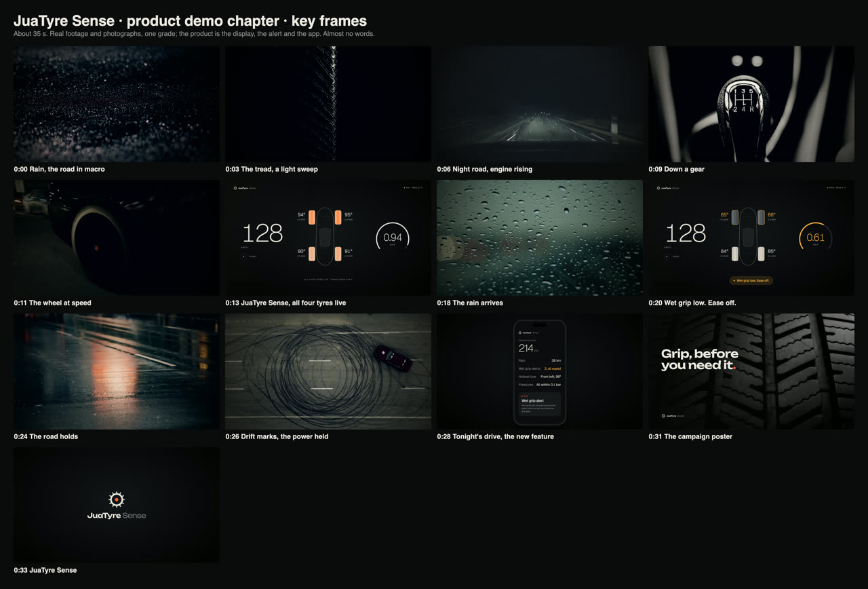Click caption '0:31 The campaign poster'
This screenshot has height=589, width=868.
(690, 436)
